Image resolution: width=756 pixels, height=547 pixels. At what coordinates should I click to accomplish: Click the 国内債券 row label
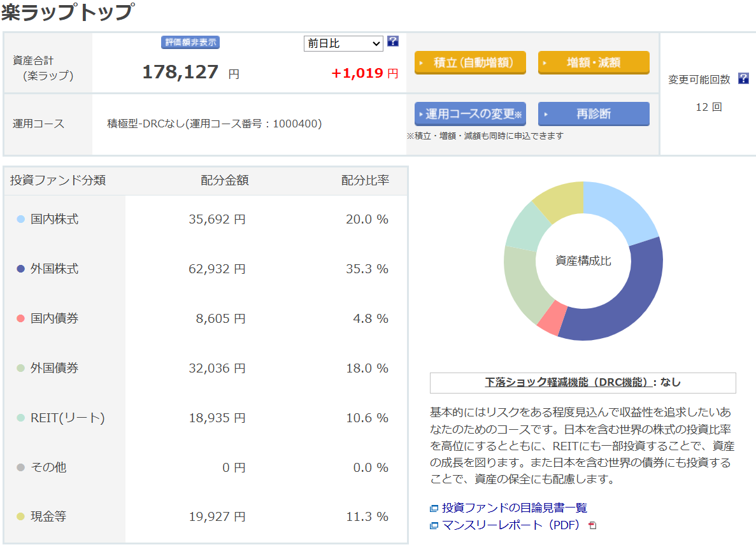tap(55, 318)
